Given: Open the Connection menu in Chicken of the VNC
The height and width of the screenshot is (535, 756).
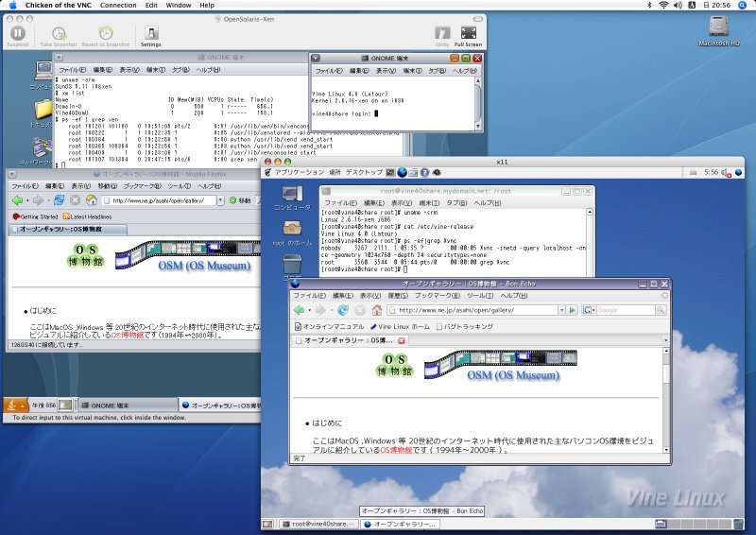Looking at the screenshot, I should click(118, 6).
